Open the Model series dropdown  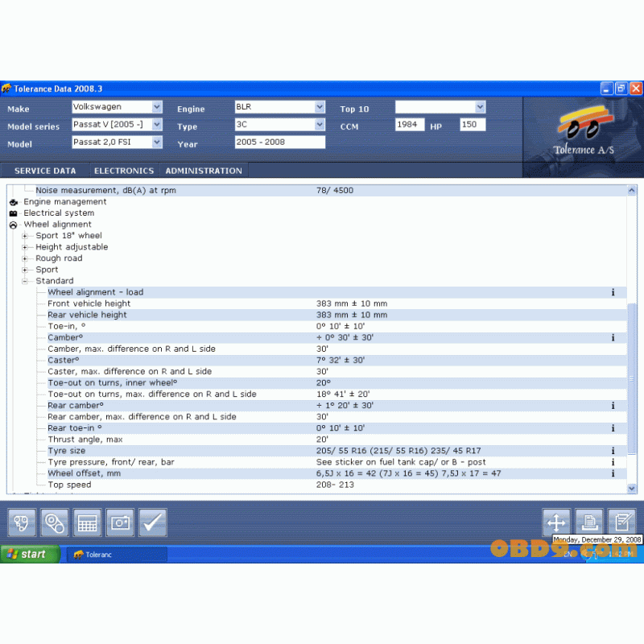coord(157,125)
